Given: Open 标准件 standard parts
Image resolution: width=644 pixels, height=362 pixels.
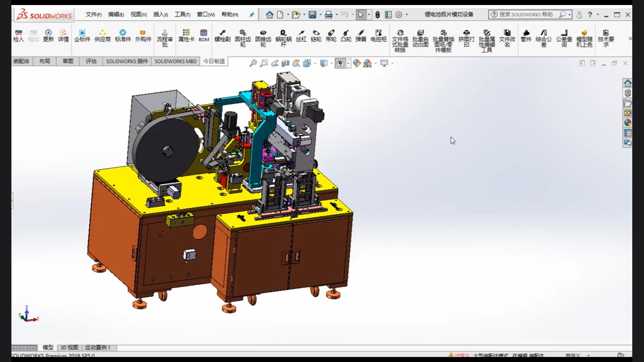Looking at the screenshot, I should coord(123,36).
